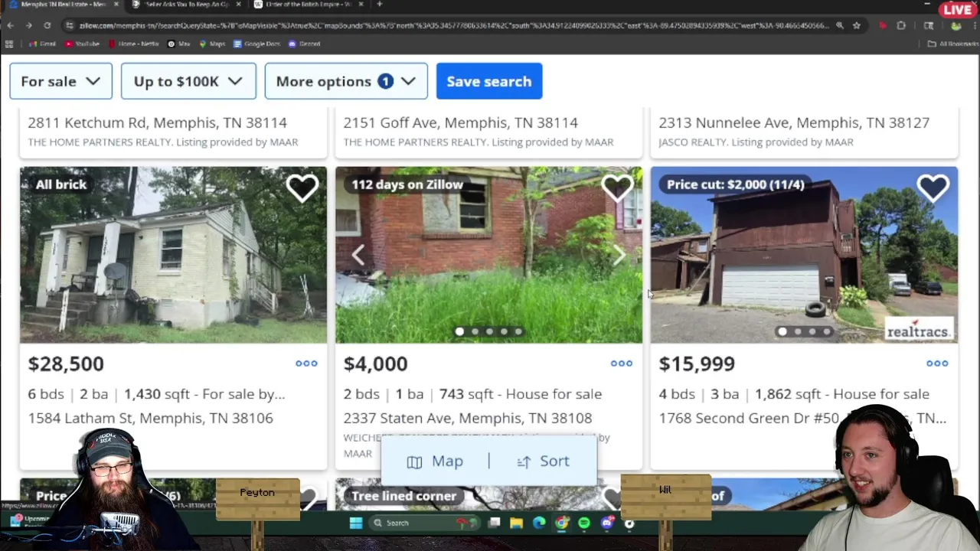Open the YouTube bookmark

[83, 44]
